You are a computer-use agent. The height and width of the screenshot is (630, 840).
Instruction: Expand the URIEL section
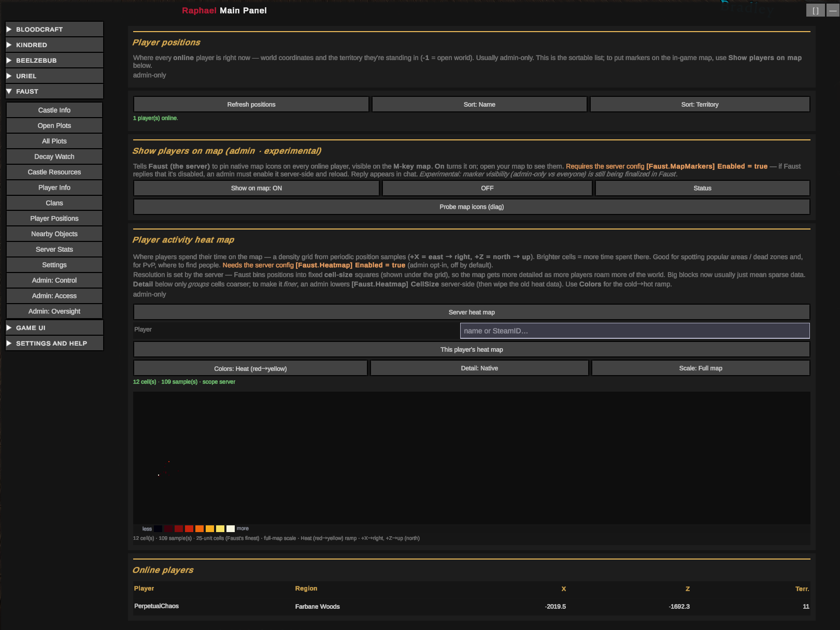click(x=54, y=76)
